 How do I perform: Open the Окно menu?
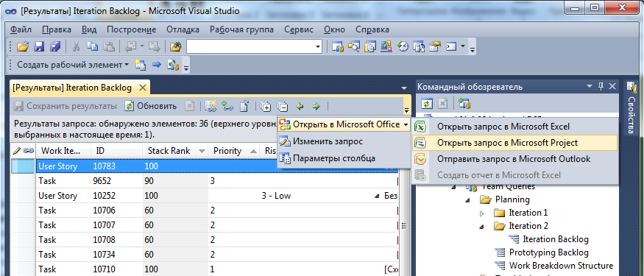(334, 29)
